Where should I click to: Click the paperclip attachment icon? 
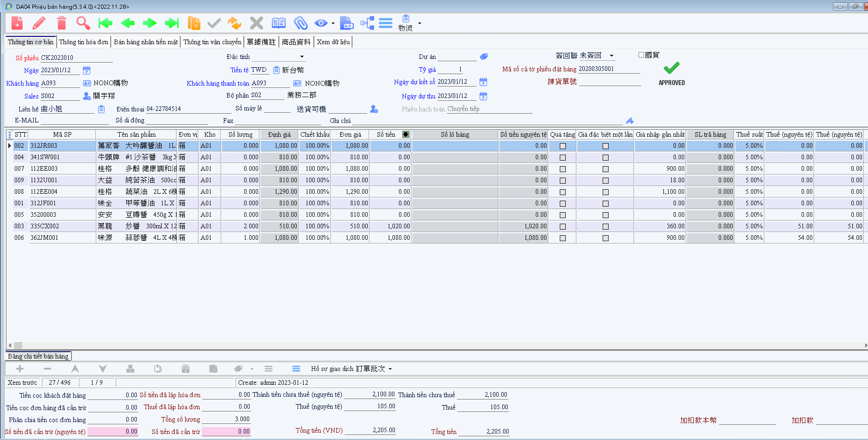point(300,23)
